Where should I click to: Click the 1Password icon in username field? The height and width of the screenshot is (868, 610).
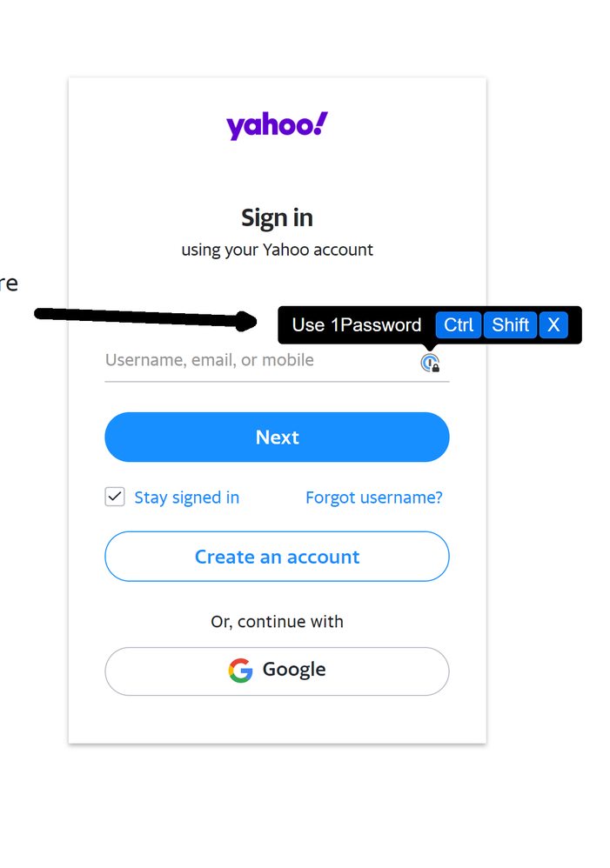coord(430,363)
